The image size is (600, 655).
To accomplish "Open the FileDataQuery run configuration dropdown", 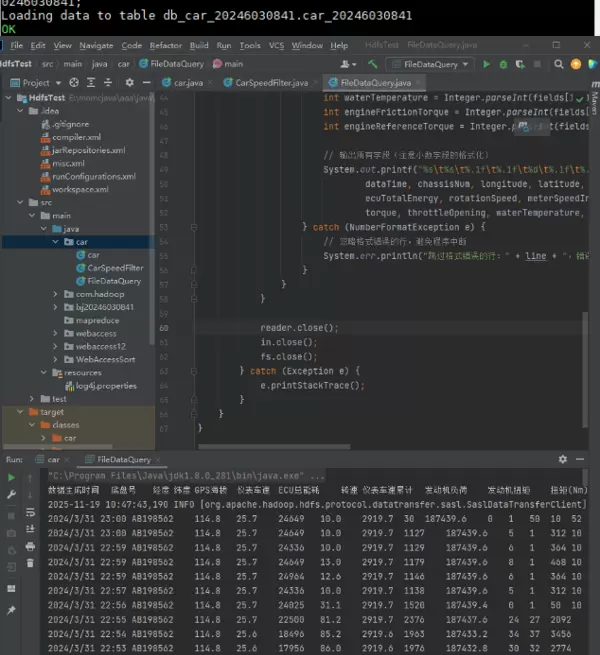I will click(431, 64).
